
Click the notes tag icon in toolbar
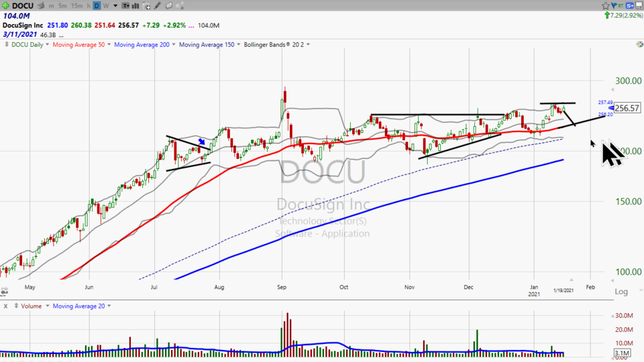168,6
